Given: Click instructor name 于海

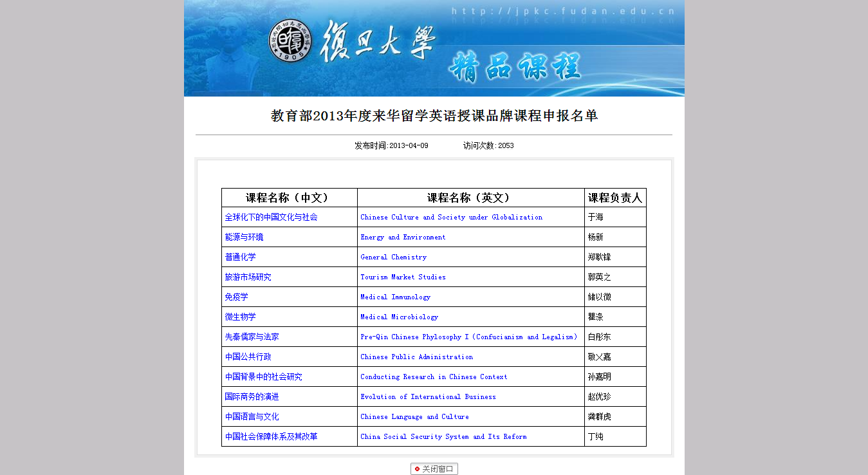Looking at the screenshot, I should 596,218.
